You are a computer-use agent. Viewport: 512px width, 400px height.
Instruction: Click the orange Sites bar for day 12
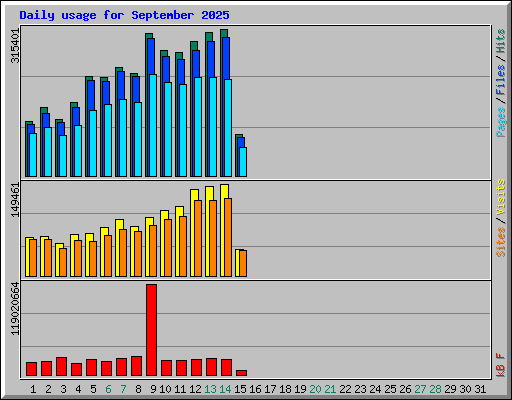pyautogui.click(x=198, y=238)
